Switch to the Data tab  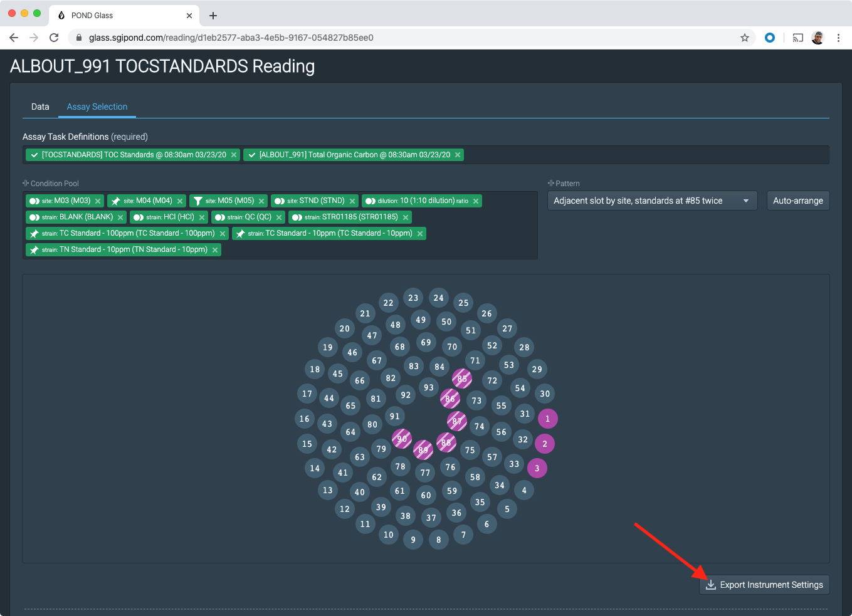pos(40,107)
